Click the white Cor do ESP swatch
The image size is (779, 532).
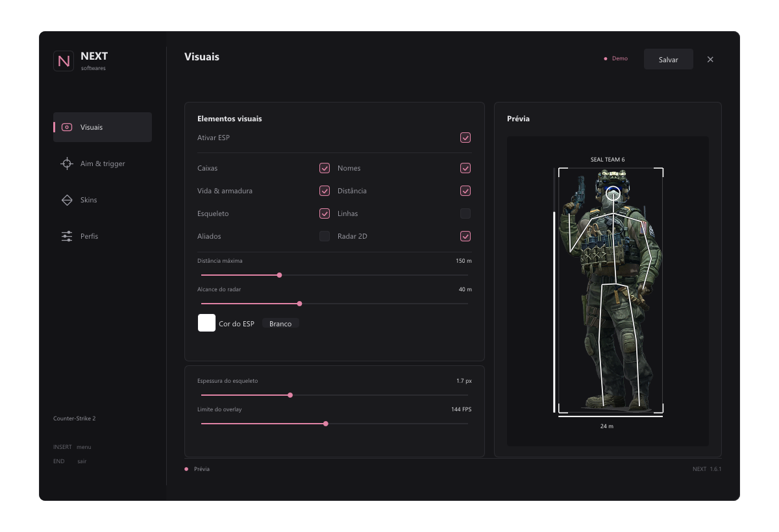point(206,322)
